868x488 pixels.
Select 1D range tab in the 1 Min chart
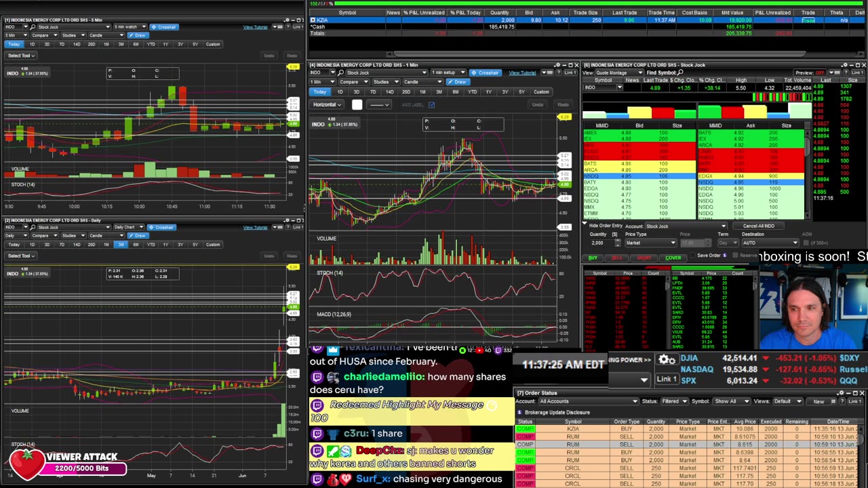coord(340,92)
